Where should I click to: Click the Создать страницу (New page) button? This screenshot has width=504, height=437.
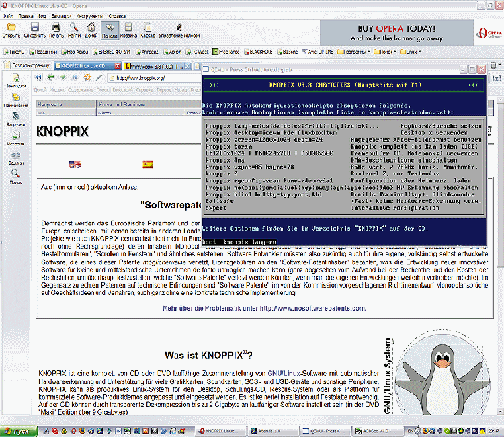point(27,65)
